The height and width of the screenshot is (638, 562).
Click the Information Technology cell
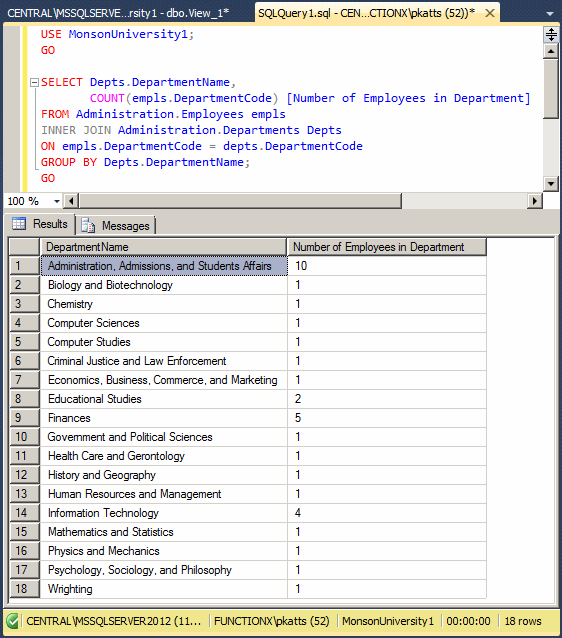[164, 513]
